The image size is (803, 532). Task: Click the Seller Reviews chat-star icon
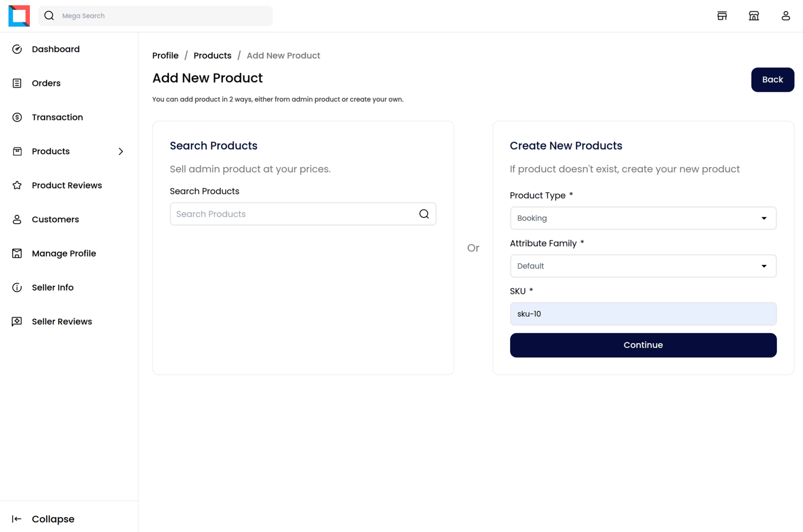[x=17, y=321]
